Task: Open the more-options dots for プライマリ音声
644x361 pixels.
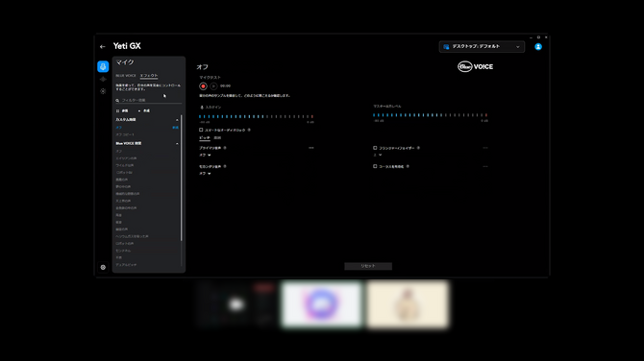Action: click(310, 148)
